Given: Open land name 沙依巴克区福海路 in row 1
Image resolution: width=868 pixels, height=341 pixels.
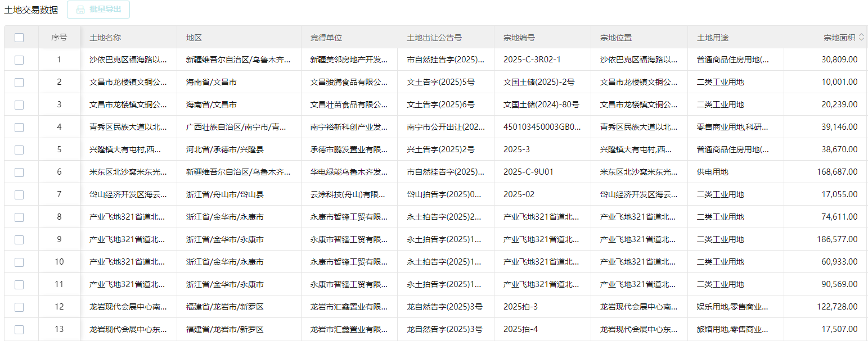Looking at the screenshot, I should click(128, 60).
